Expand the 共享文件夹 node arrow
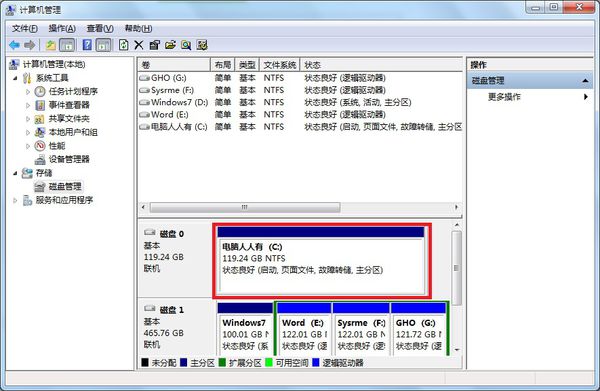The width and height of the screenshot is (600, 391). [x=28, y=119]
